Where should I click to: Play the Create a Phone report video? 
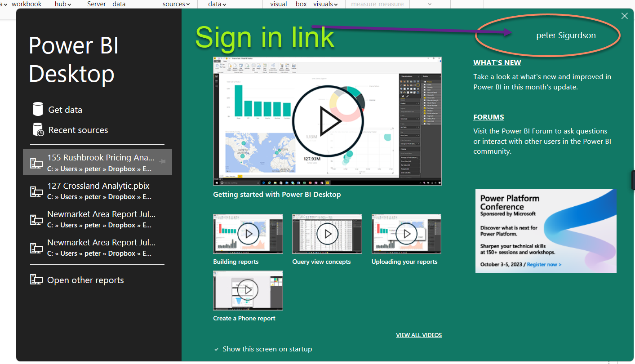[x=248, y=290]
